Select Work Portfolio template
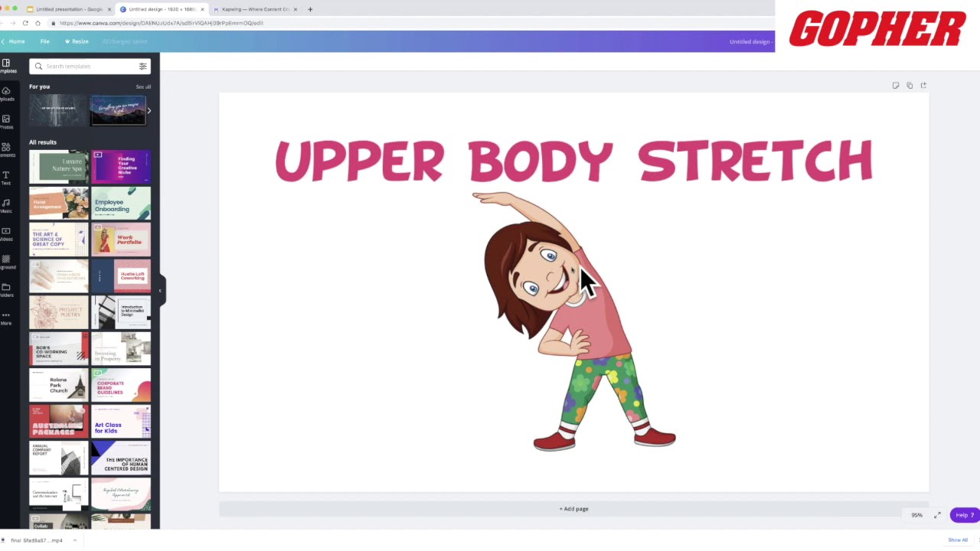Screen dimensions: 980x551 pos(121,240)
